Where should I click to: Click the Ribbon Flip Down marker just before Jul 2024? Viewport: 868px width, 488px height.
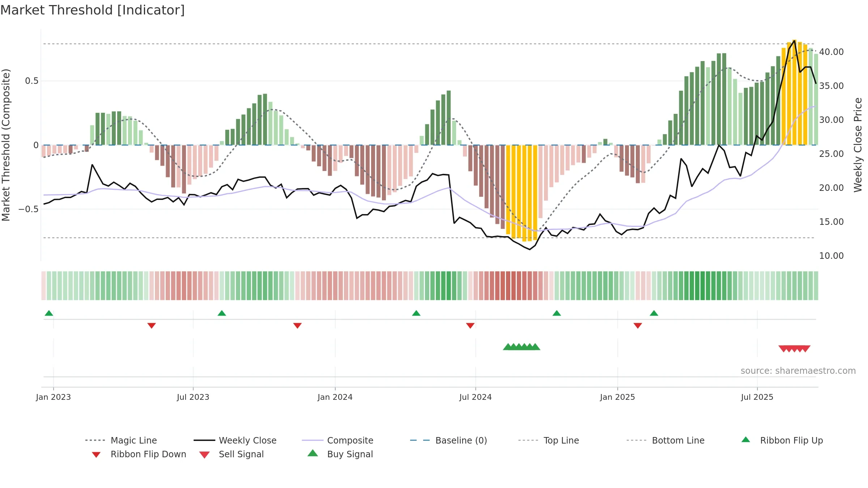470,326
